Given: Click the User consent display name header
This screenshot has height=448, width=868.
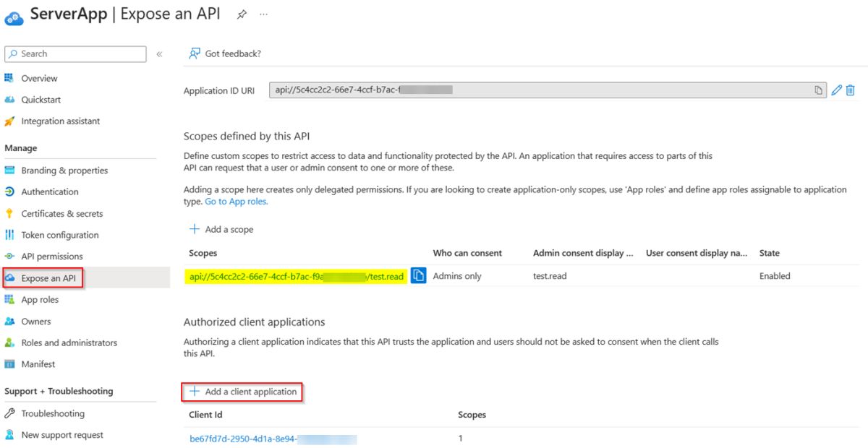Looking at the screenshot, I should click(697, 253).
